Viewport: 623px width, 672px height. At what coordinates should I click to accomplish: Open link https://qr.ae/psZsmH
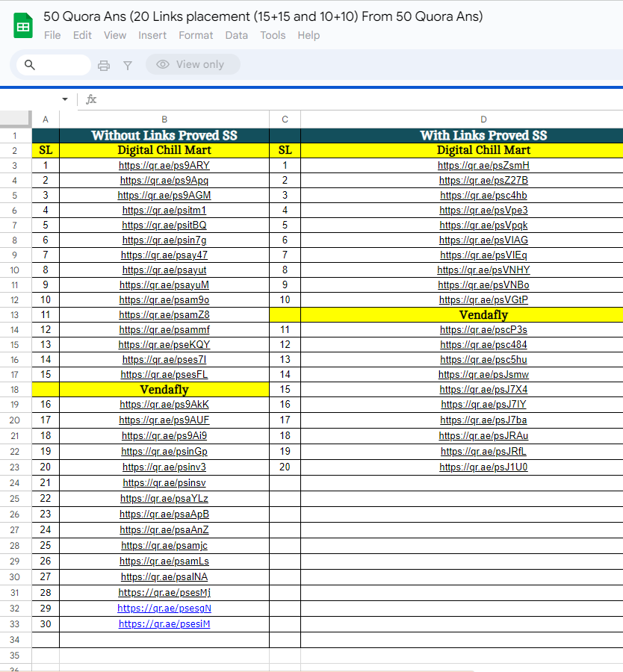tap(483, 166)
